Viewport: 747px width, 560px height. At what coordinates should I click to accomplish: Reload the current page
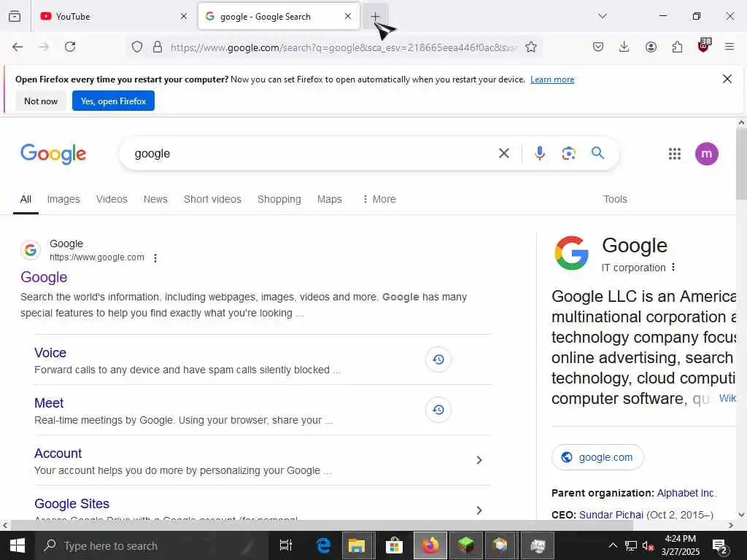(x=70, y=47)
